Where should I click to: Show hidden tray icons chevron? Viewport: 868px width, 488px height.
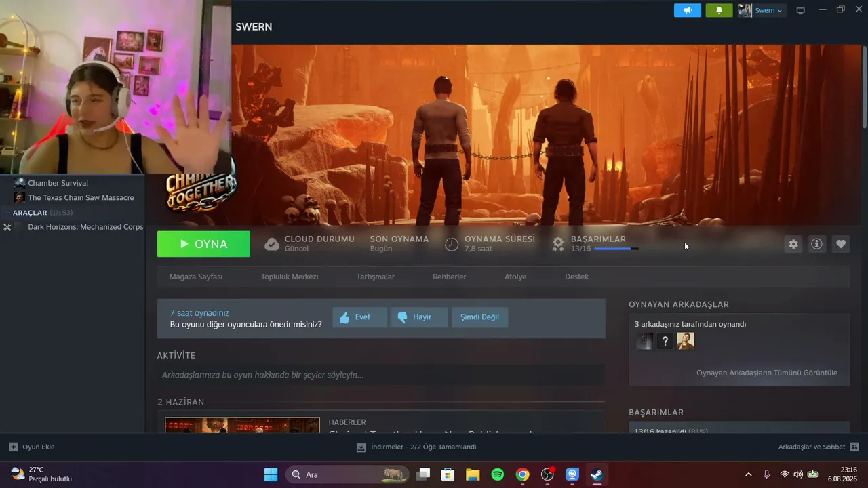pos(749,474)
